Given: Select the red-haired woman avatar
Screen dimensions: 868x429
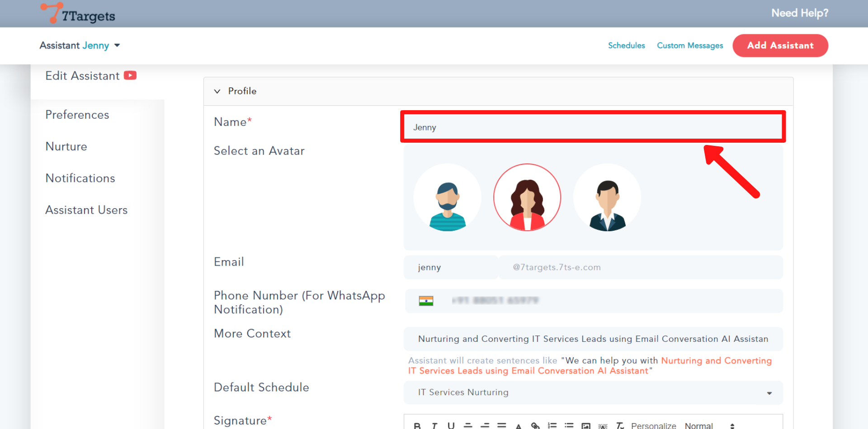Looking at the screenshot, I should [x=527, y=198].
